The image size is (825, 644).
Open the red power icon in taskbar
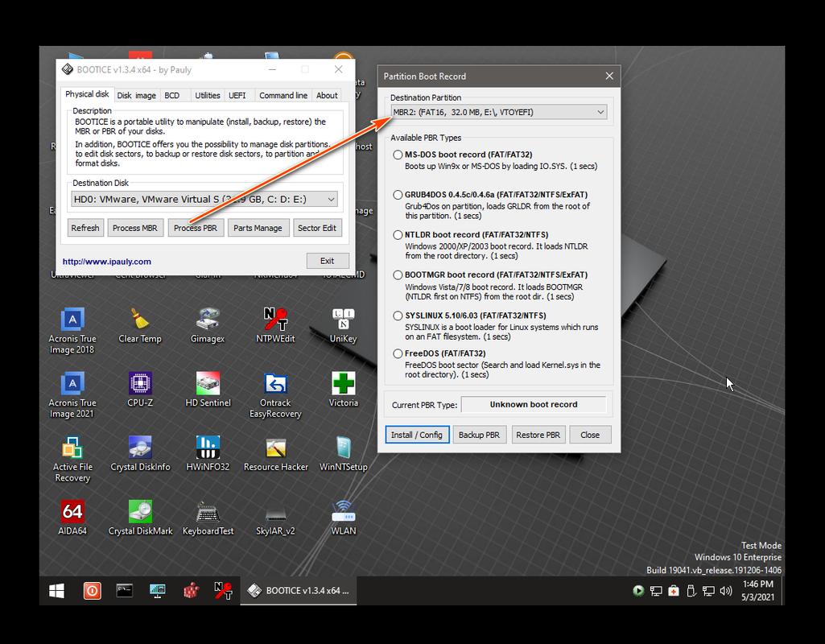click(92, 591)
